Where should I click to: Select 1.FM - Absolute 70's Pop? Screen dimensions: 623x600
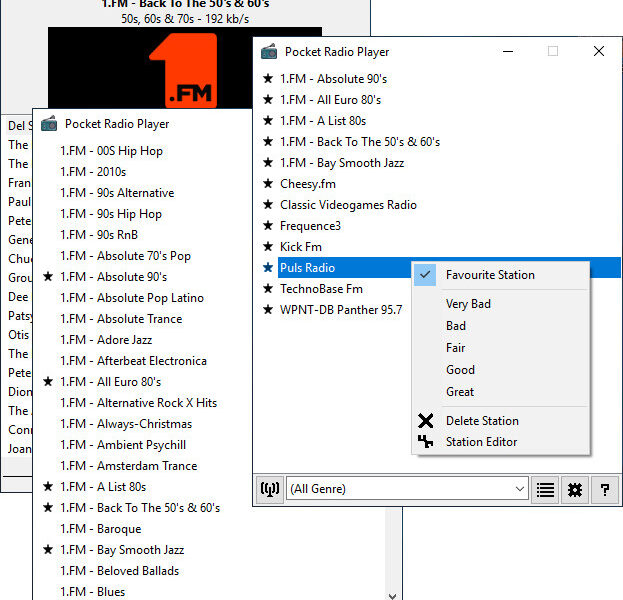(126, 256)
